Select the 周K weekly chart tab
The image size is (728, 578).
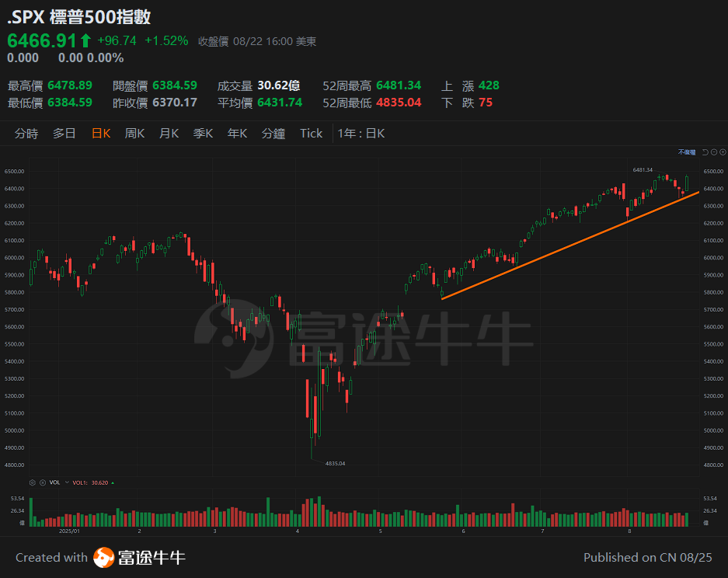point(134,133)
